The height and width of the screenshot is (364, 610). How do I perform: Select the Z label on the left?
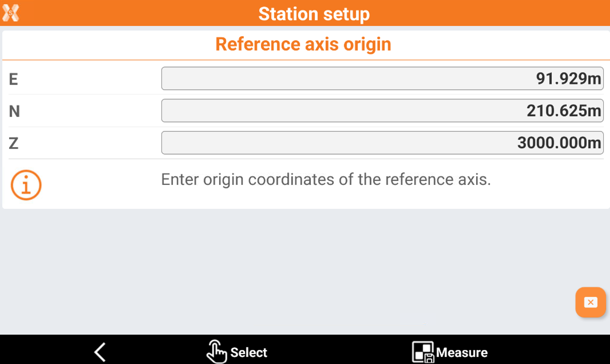(x=13, y=143)
